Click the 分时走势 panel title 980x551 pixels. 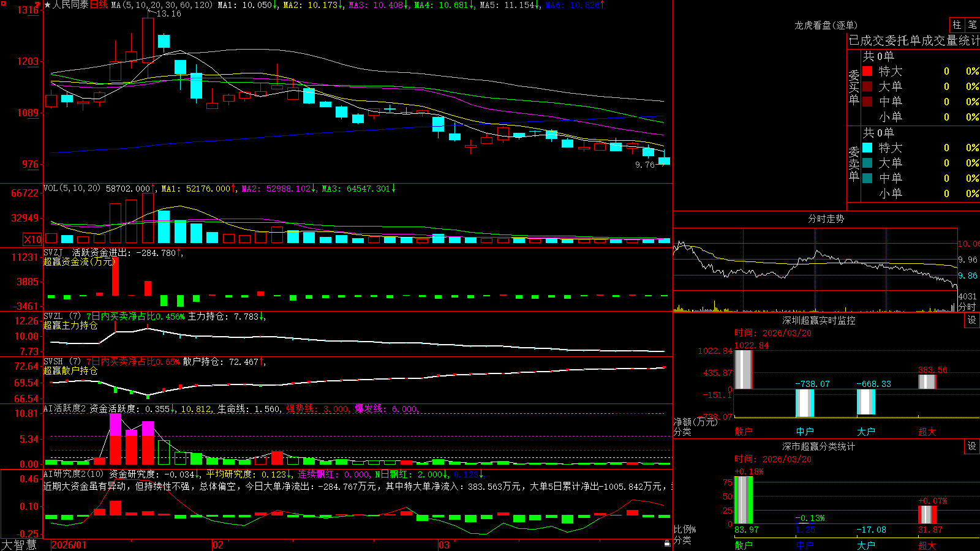click(826, 219)
